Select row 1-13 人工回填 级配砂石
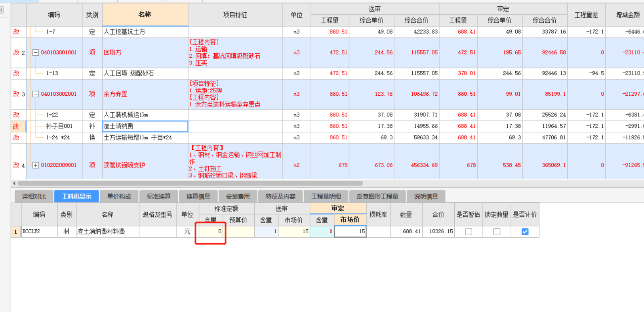This screenshot has height=312, width=644. (327, 73)
